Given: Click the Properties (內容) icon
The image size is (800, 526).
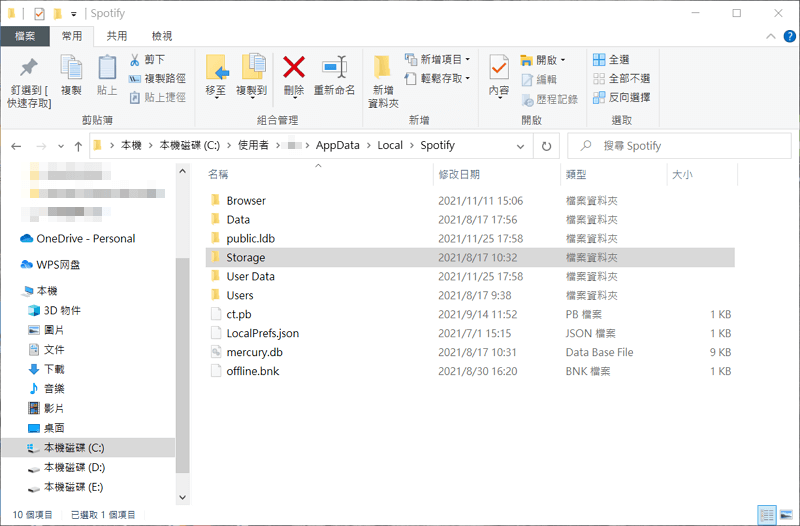Looking at the screenshot, I should pos(499,67).
